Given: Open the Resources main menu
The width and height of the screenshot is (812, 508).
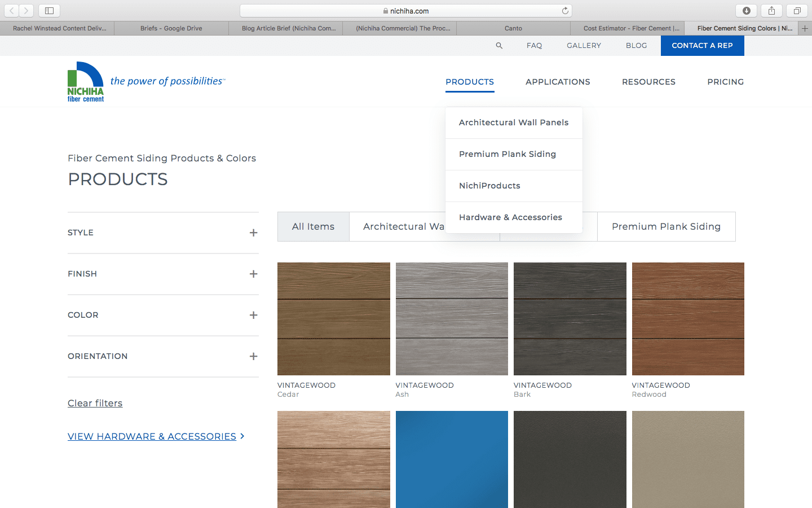Looking at the screenshot, I should point(648,82).
